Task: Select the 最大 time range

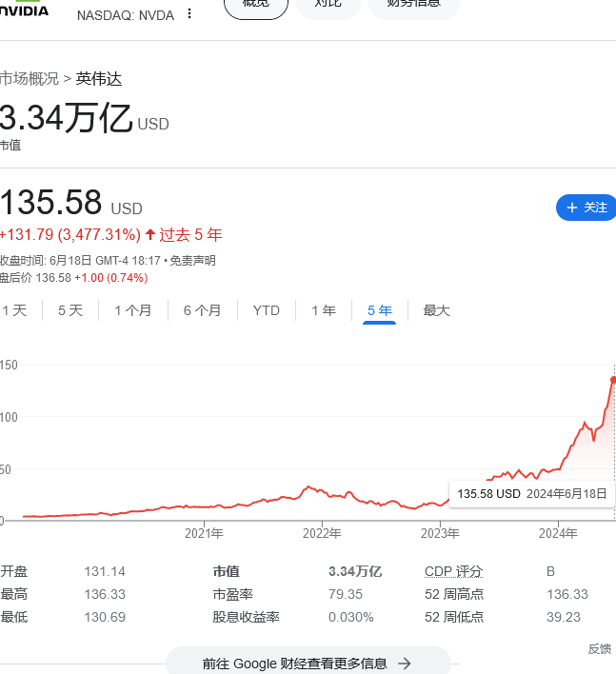Action: point(436,310)
